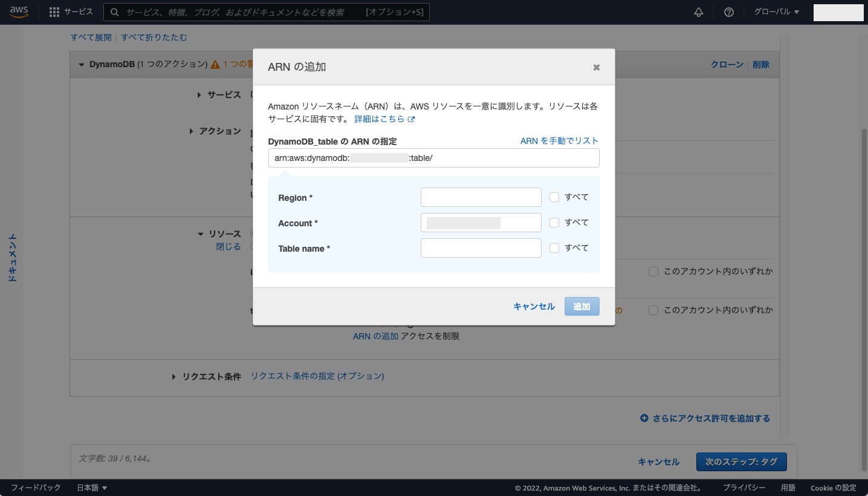The image size is (868, 496).
Task: Check the Account 'すべて' checkbox
Action: coord(554,223)
